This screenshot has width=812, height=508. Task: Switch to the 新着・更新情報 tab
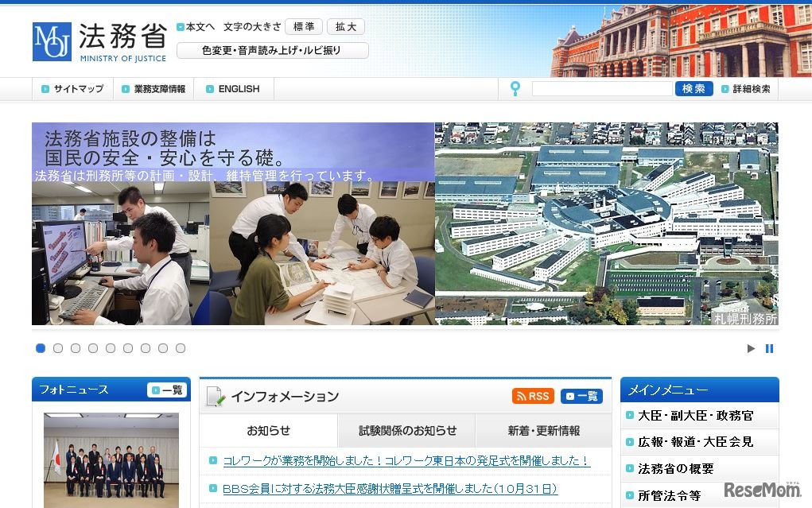[x=544, y=430]
